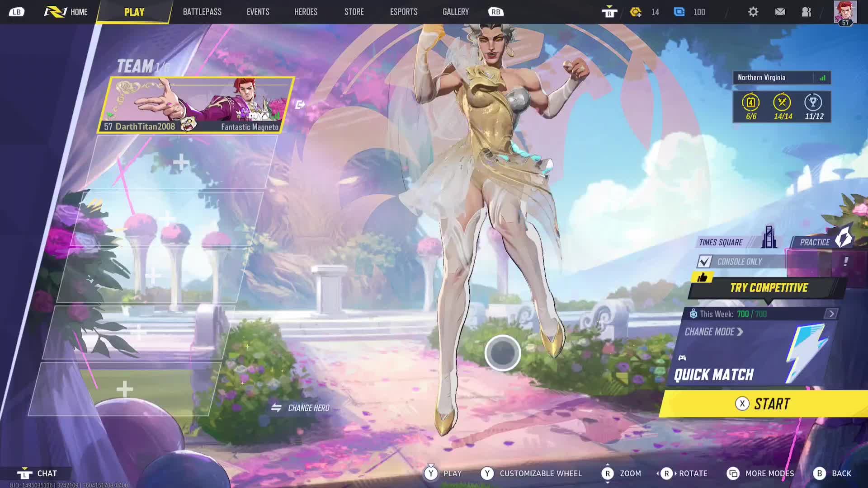View the GALLERY tab
This screenshot has width=868, height=488.
point(456,12)
